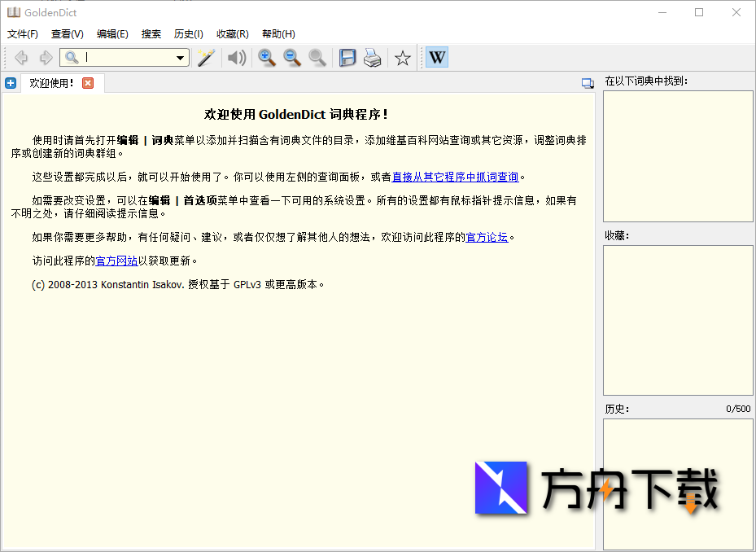Image resolution: width=756 pixels, height=552 pixels.
Task: Toggle the Wikipedia dictionary with the W icon
Action: point(437,57)
